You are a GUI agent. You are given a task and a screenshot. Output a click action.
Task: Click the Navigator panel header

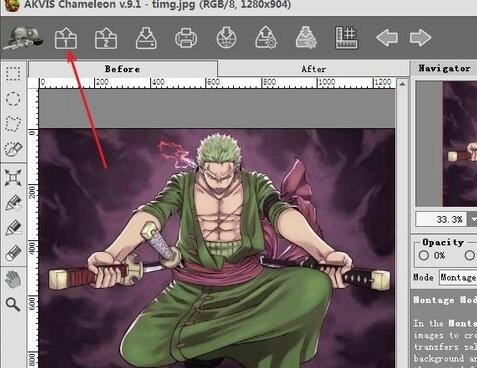444,69
